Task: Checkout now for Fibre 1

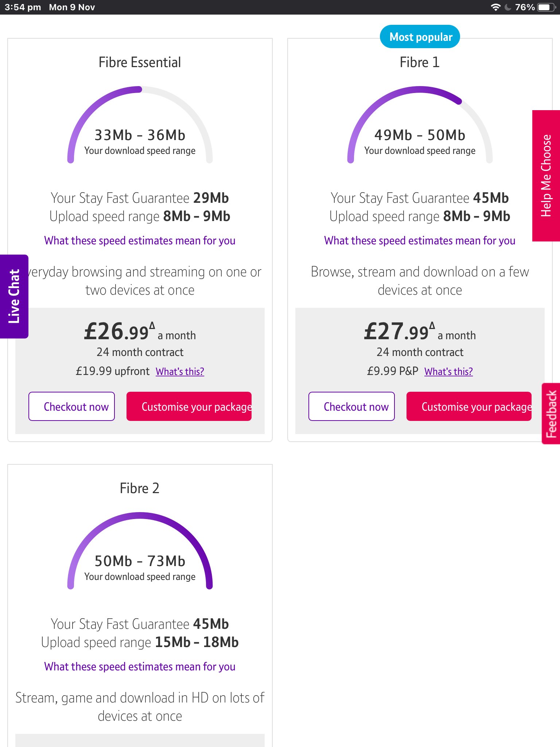Action: 351,406
